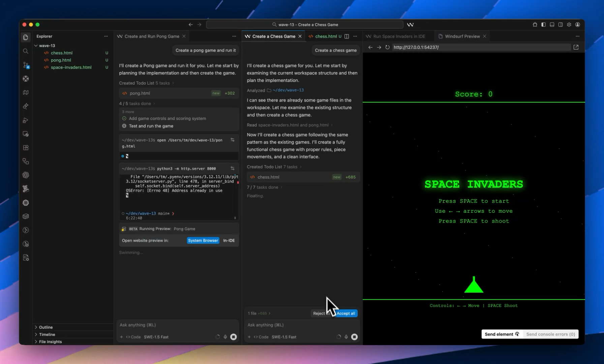This screenshot has height=364, width=604.
Task: Open the Search icon in activity bar
Action: coord(26,51)
